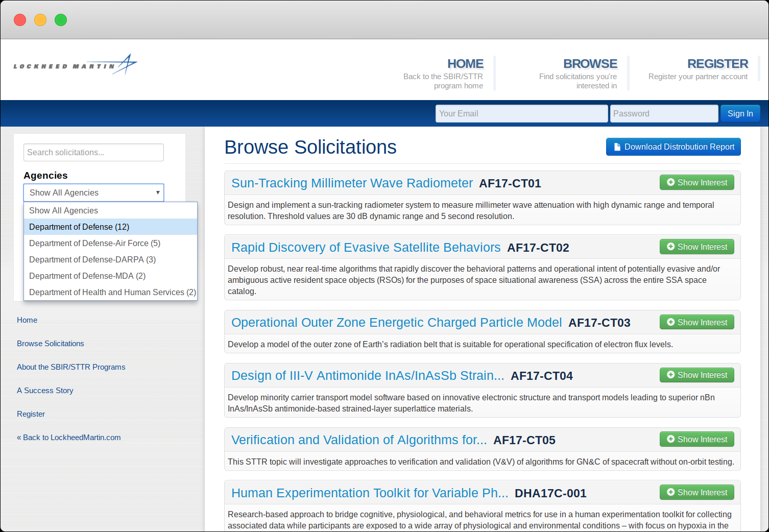This screenshot has width=769, height=532.
Task: Click the plus icon on AF17-CT01 Show Interest
Action: [670, 182]
